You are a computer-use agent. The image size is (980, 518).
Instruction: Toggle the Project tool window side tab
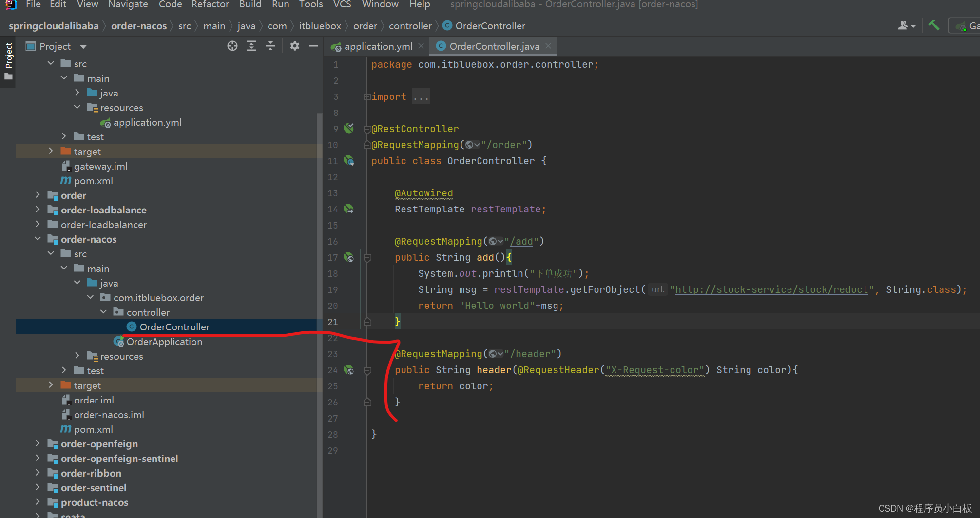(x=8, y=61)
